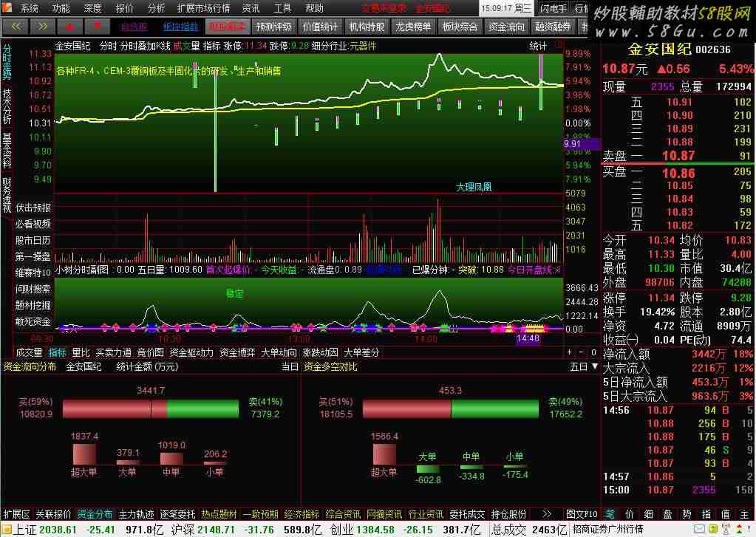Open the 分析 menu
The image size is (756, 537).
point(156,9)
